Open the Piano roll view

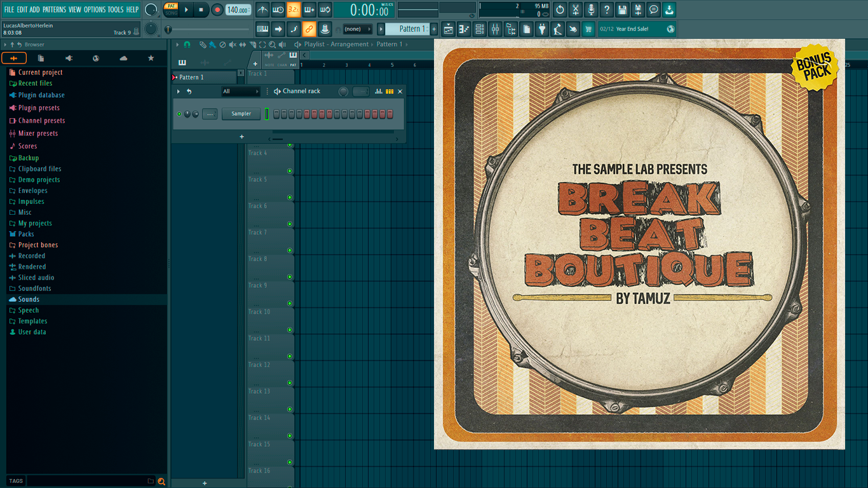pyautogui.click(x=464, y=29)
